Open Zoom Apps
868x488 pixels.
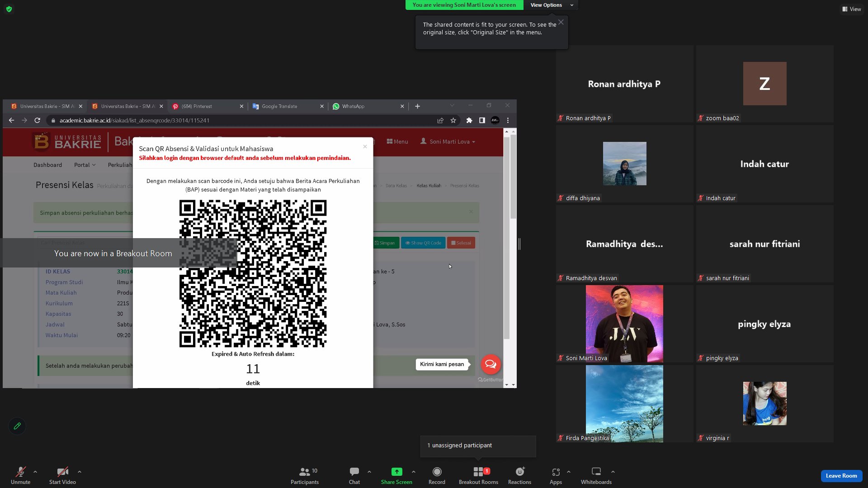[556, 475]
